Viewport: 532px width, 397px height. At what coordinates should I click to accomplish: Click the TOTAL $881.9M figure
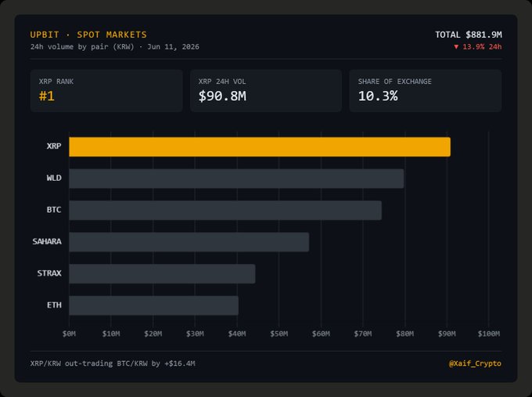pos(468,34)
